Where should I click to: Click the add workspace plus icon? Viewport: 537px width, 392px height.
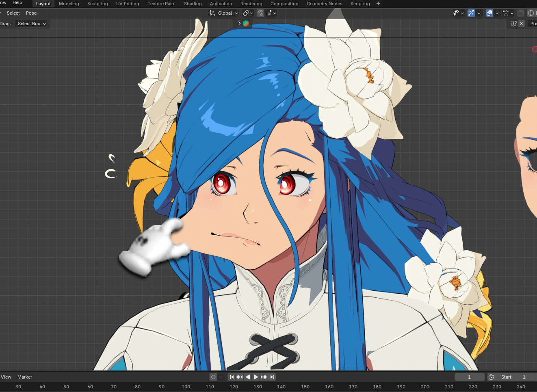point(378,4)
